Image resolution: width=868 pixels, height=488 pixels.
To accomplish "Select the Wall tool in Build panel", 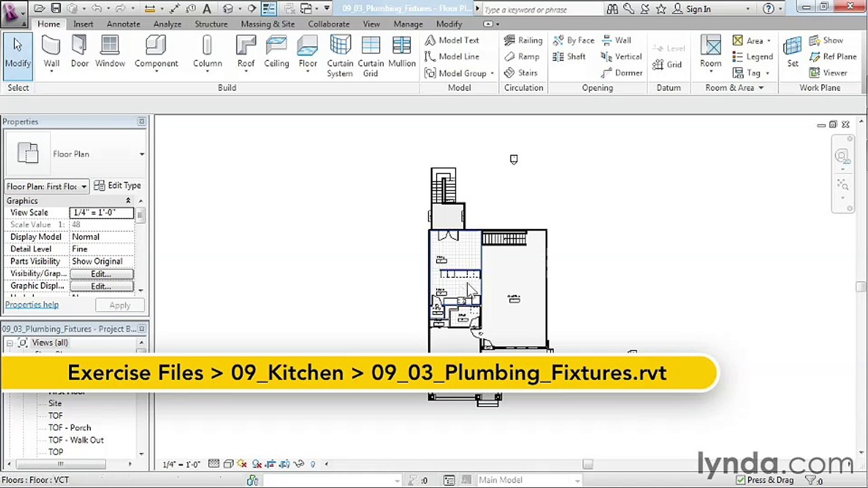I will tap(52, 52).
